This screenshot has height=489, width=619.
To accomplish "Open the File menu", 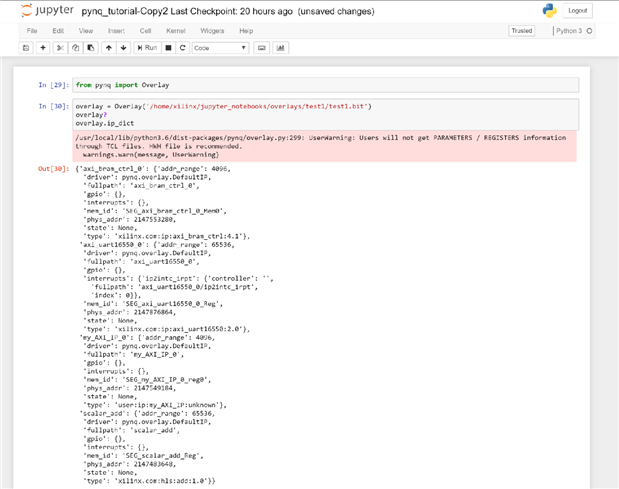I will (32, 31).
